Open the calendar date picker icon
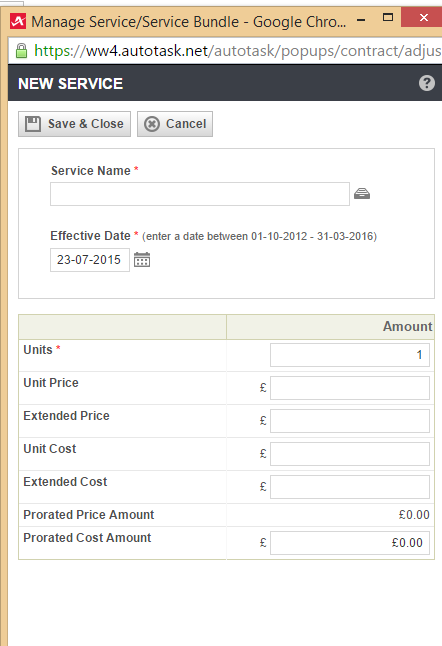 pos(142,260)
